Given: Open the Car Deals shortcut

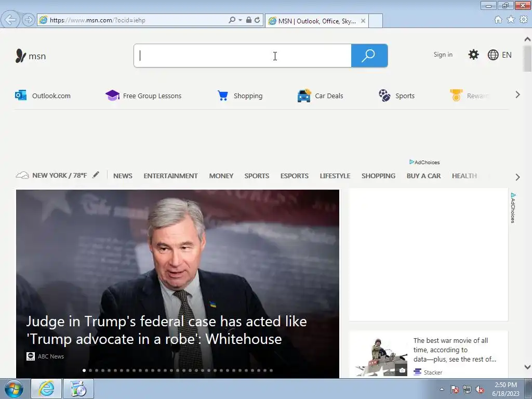Looking at the screenshot, I should 320,96.
